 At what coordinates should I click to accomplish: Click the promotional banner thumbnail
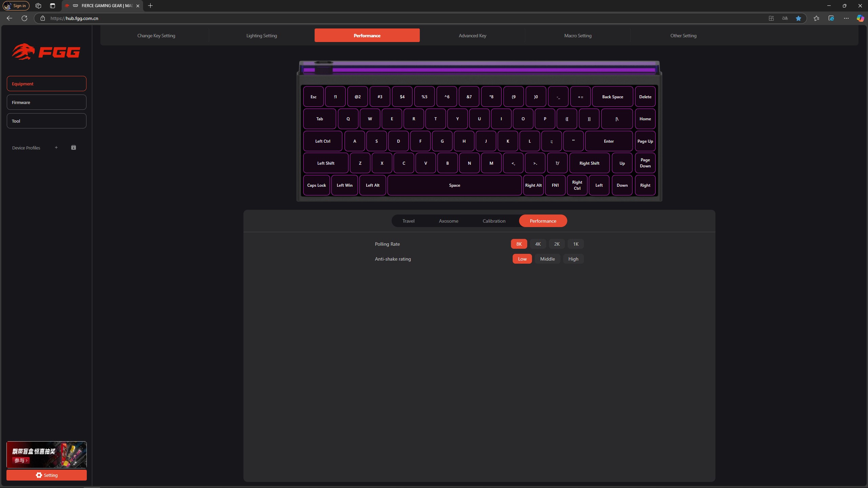coord(46,455)
